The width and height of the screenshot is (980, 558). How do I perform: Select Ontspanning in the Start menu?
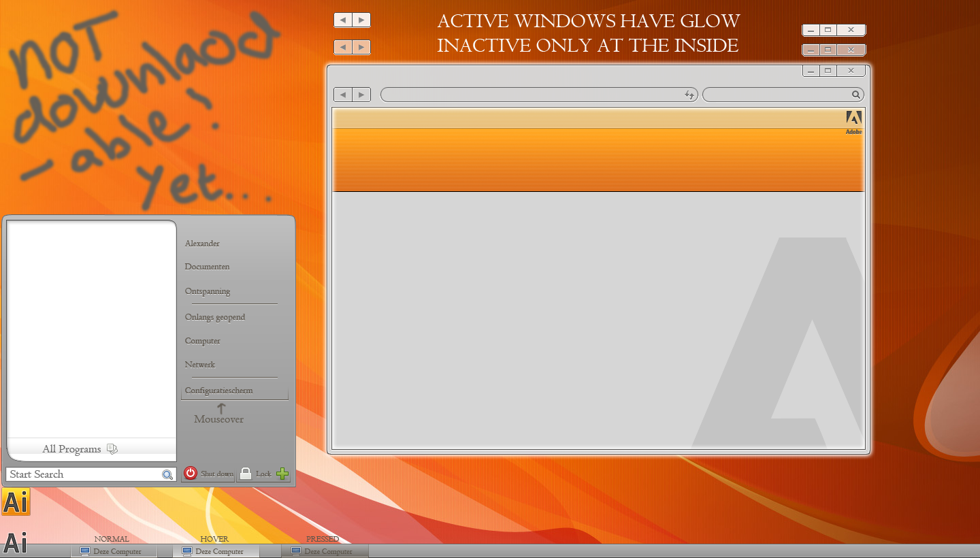coord(208,291)
